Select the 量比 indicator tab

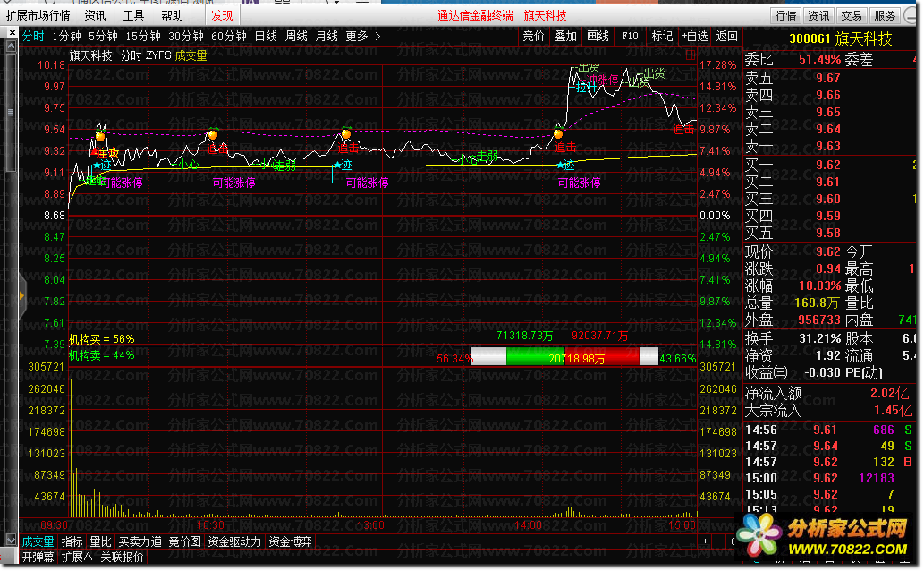point(100,541)
